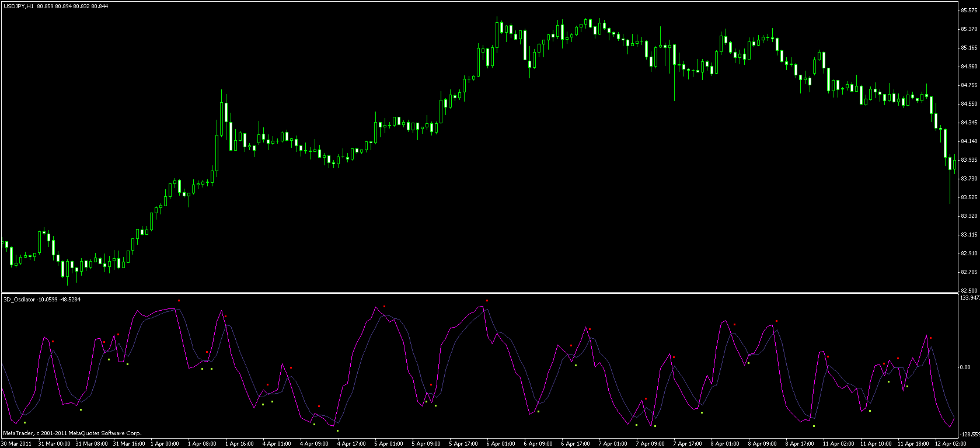This screenshot has height=448, width=980.
Task: Click the 0.00 level on oscillator scale
Action: coord(965,367)
